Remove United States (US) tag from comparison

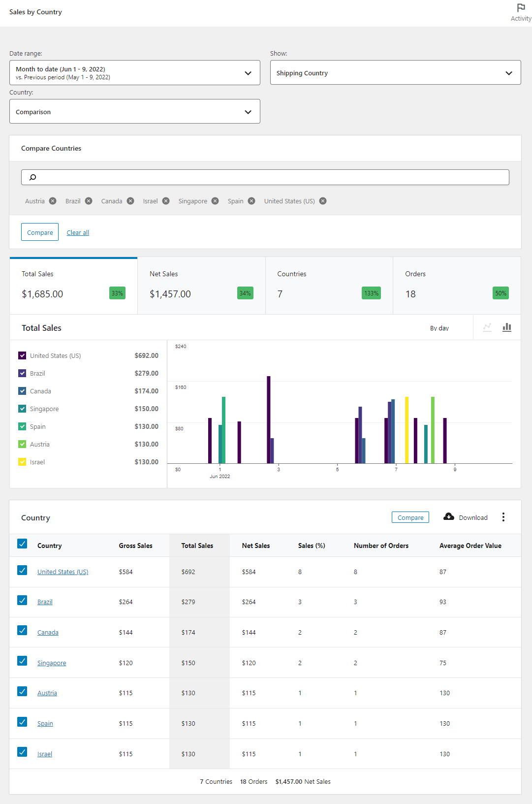coord(323,201)
